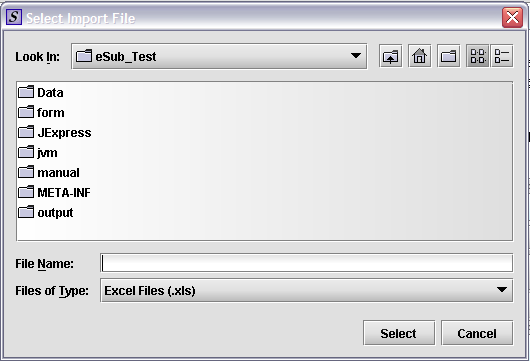The image size is (530, 361).
Task: Cancel the import file dialog
Action: (477, 333)
